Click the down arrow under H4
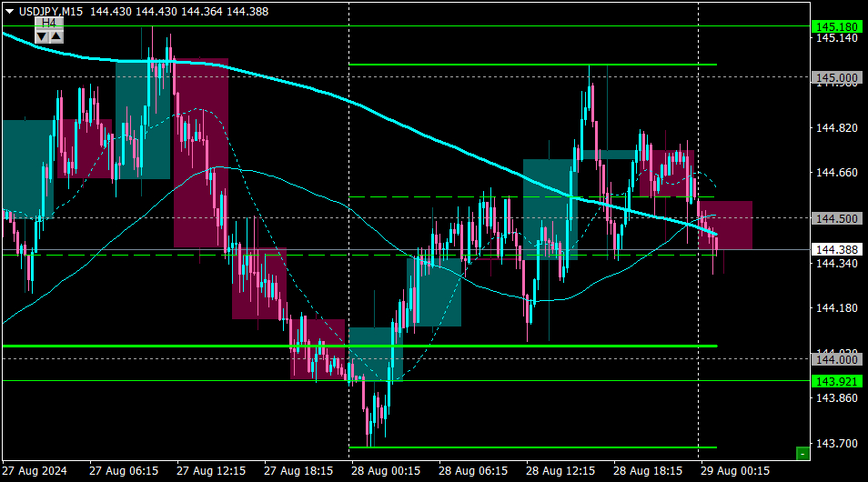This screenshot has height=482, width=868. (42, 37)
